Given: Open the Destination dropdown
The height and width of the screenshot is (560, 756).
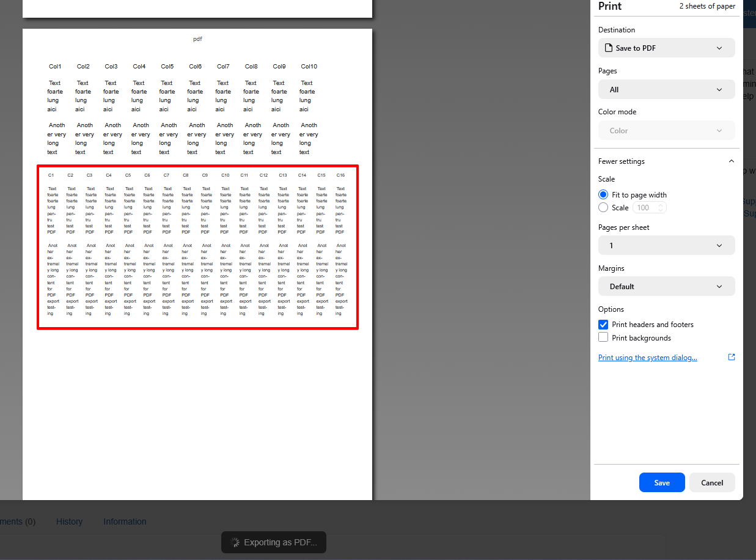Looking at the screenshot, I should click(x=666, y=48).
